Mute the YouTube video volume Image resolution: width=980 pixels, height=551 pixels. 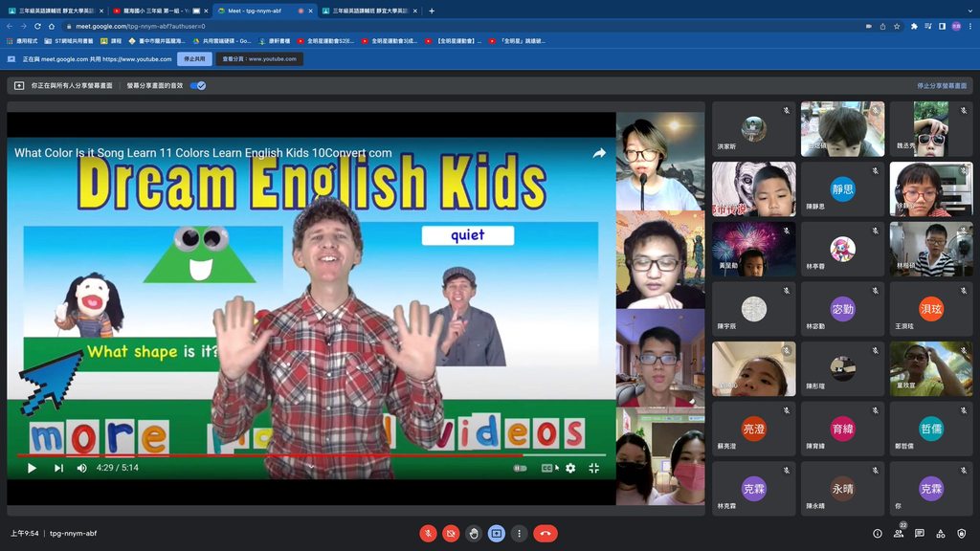coord(82,468)
